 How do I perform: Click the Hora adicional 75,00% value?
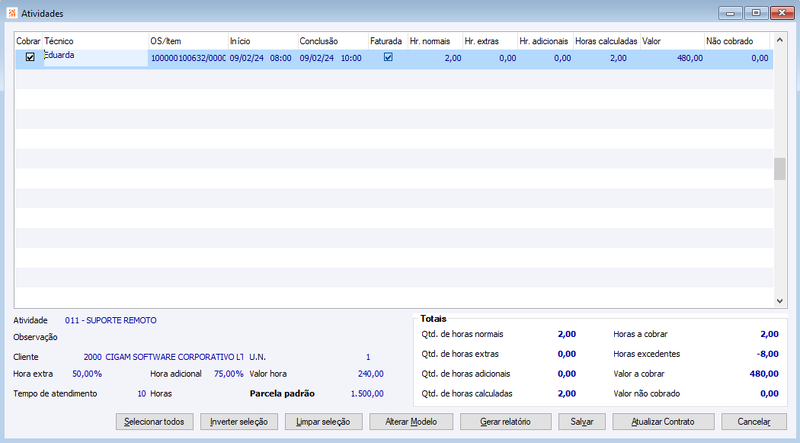coord(229,374)
